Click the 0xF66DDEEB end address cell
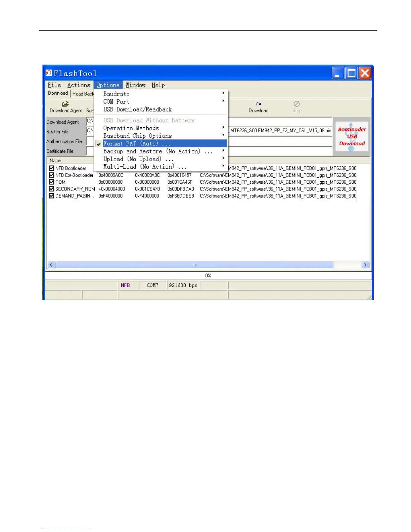 click(x=181, y=196)
